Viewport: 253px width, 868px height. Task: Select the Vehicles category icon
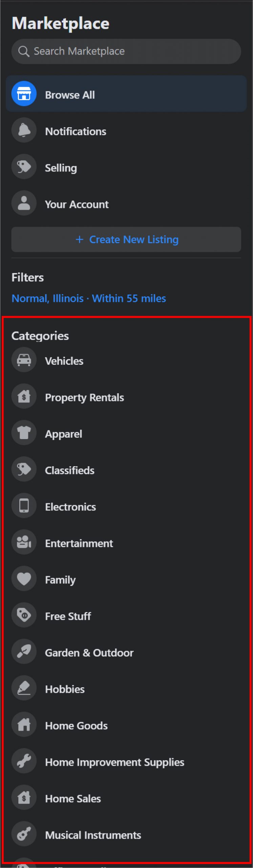click(24, 360)
